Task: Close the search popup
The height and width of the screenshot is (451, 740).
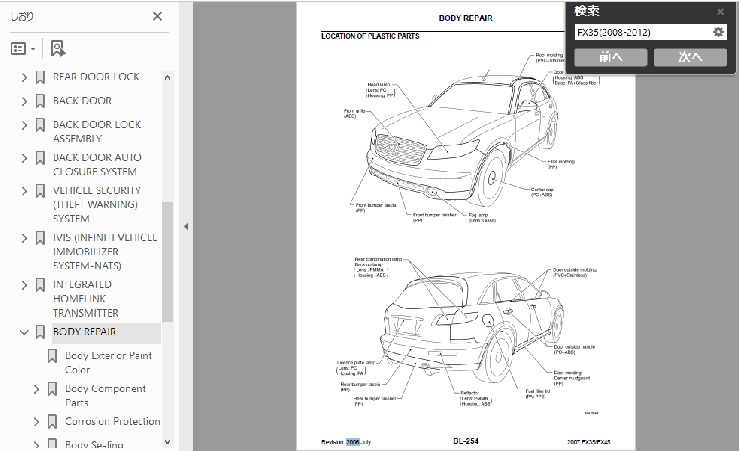Action: click(x=721, y=11)
